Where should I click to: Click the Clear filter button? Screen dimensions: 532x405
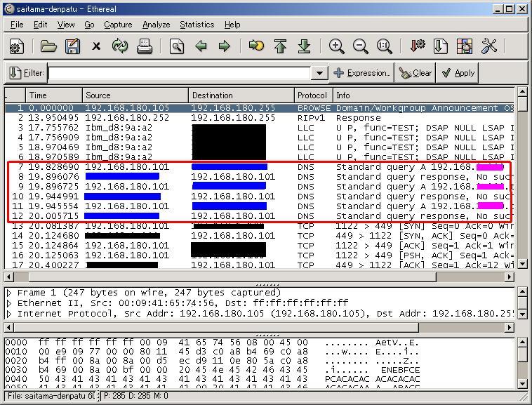coord(415,73)
